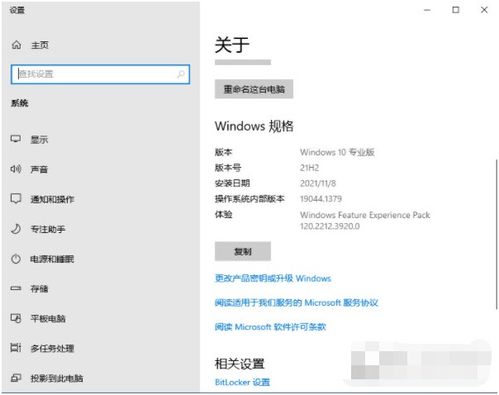Click the Windows 规格 heading
Image resolution: width=499 pixels, height=395 pixels.
(x=254, y=126)
